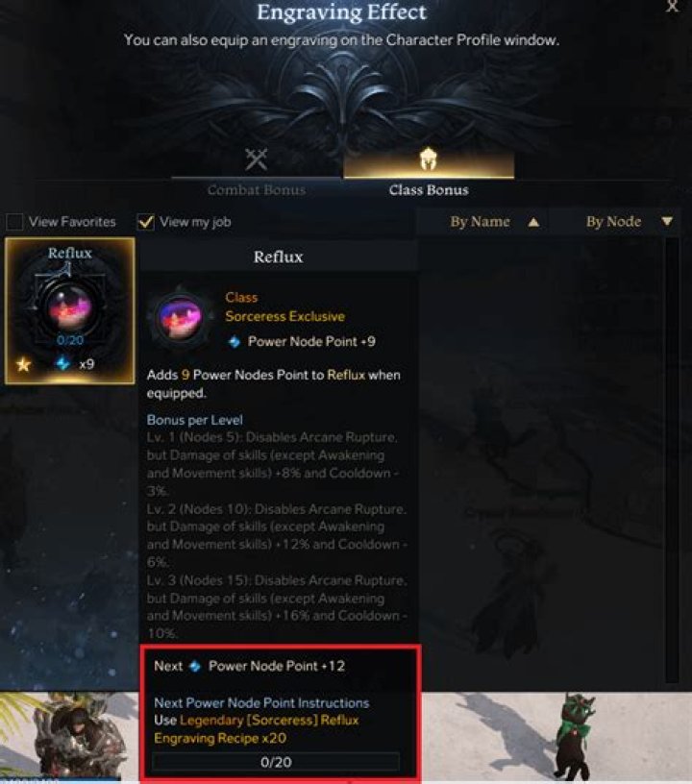692x784 pixels.
Task: Click the By Node sort button
Action: tap(614, 222)
